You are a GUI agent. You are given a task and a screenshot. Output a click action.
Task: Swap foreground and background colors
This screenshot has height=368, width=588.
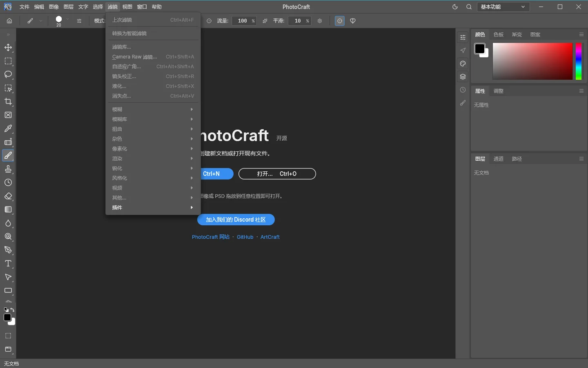[x=13, y=310]
